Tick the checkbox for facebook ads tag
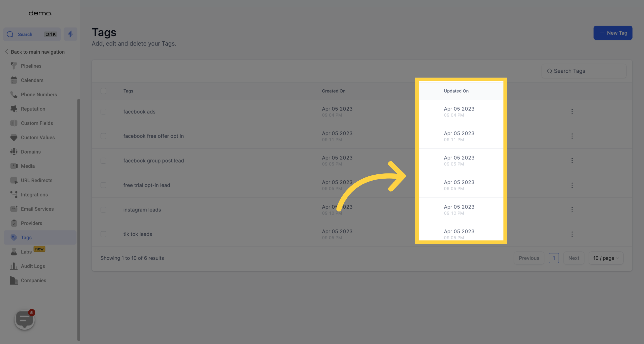The height and width of the screenshot is (344, 644). [103, 112]
